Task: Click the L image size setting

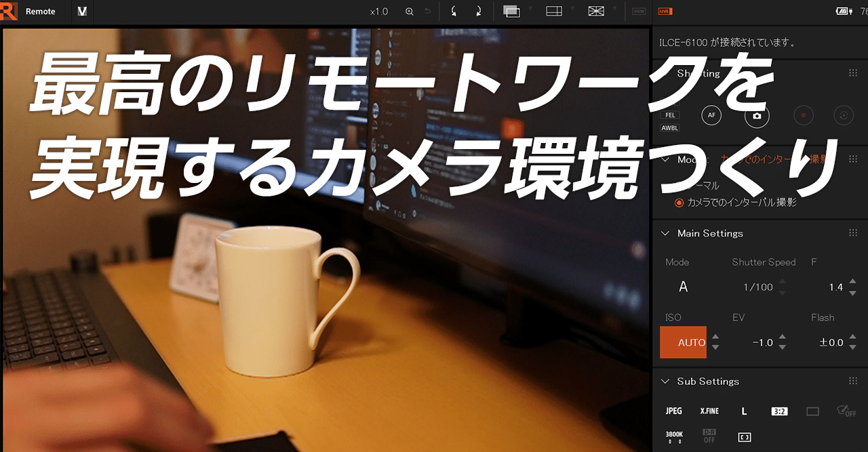Action: point(744,411)
